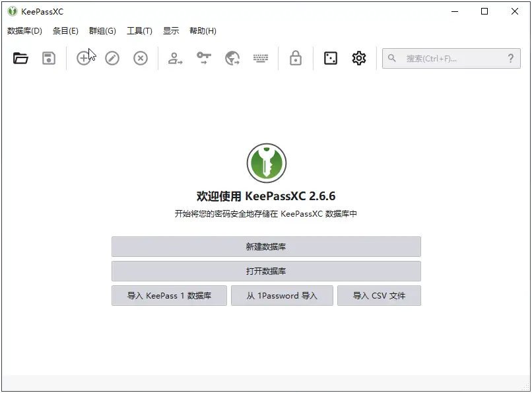Click the search help question mark
The height and width of the screenshot is (393, 532).
511,59
